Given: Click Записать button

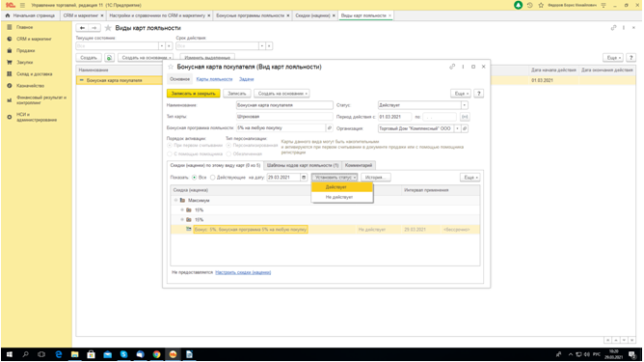Looking at the screenshot, I should pyautogui.click(x=237, y=94).
